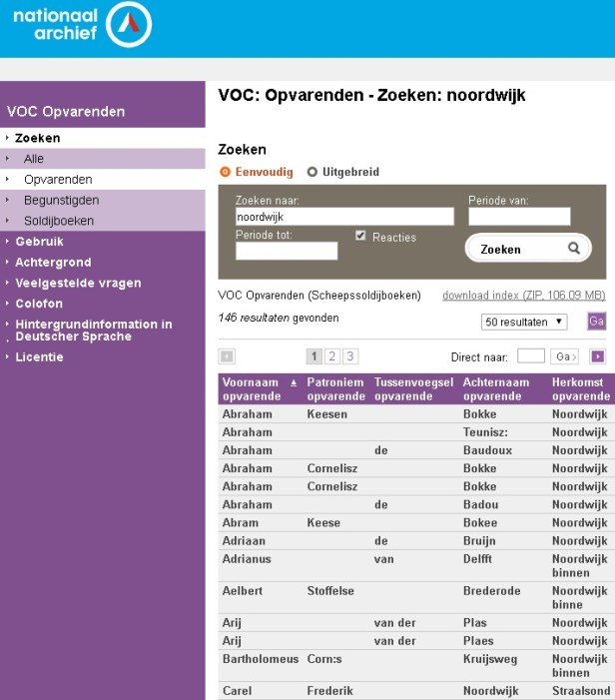This screenshot has height=700, width=615.
Task: Click the magnifying glass in Zoeken button
Action: [573, 249]
